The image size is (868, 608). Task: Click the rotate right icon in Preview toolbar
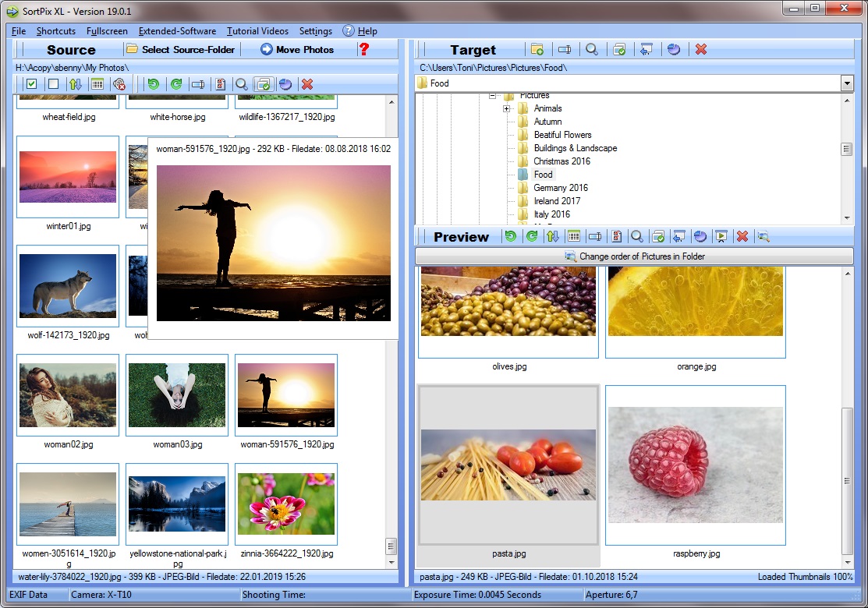(x=532, y=236)
